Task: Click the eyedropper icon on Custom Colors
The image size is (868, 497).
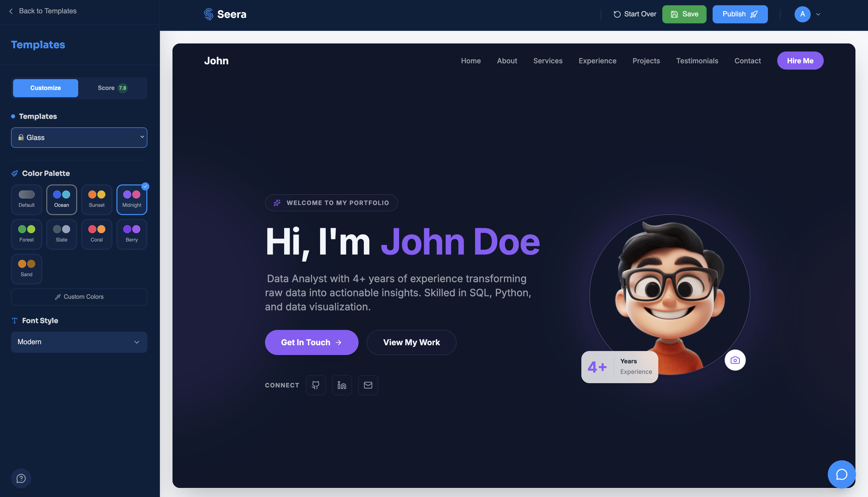Action: (58, 297)
